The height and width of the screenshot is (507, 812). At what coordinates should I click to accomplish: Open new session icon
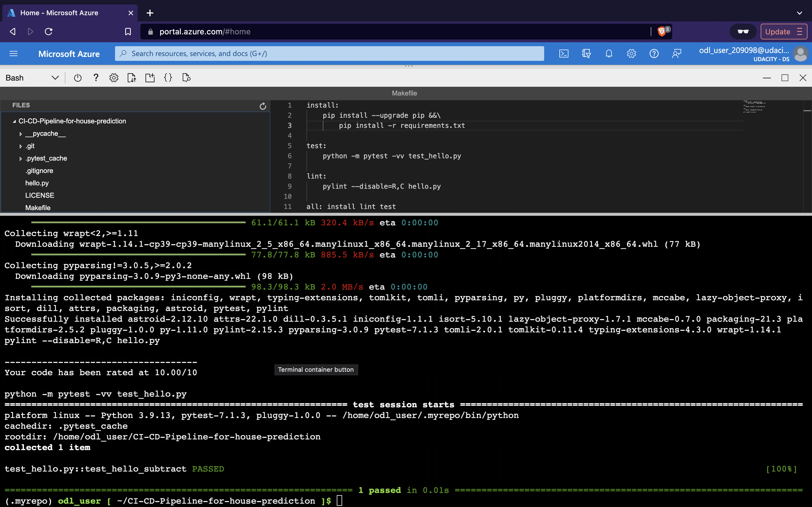150,78
